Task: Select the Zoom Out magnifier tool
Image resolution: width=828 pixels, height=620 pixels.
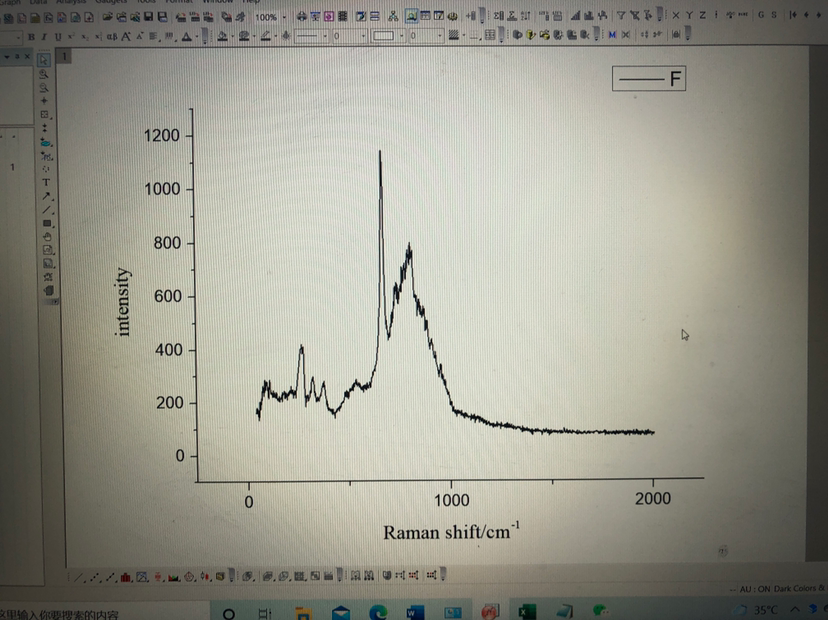Action: click(44, 88)
